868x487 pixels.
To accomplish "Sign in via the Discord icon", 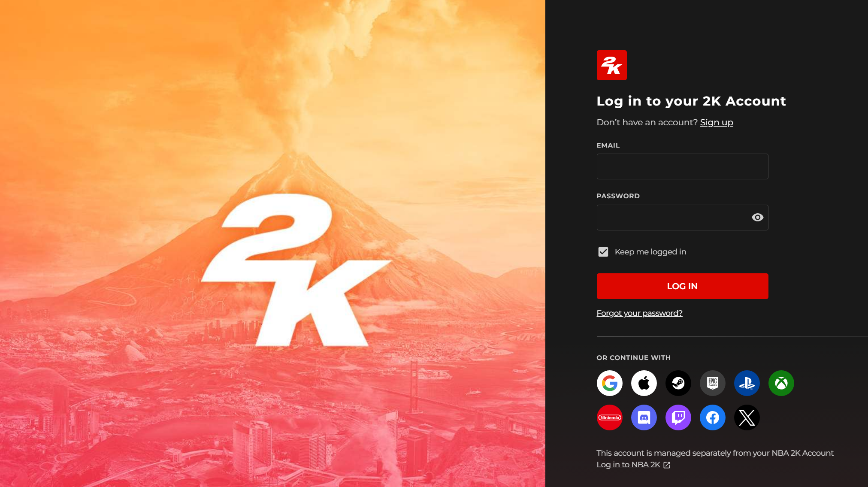I will point(644,417).
